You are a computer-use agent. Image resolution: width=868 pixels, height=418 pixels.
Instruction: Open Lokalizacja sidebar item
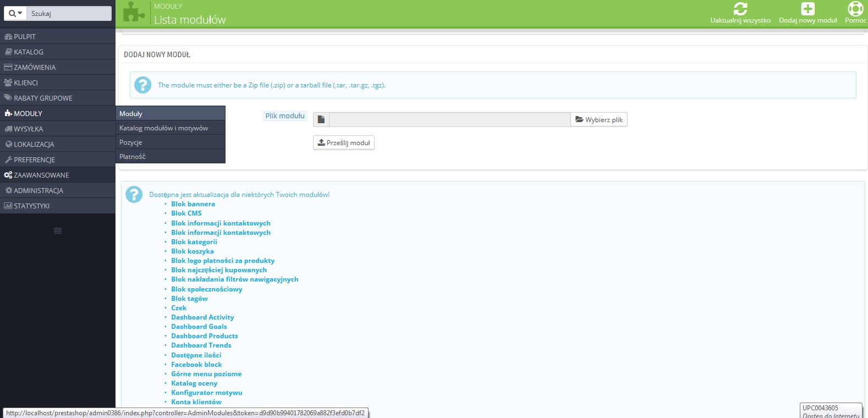pyautogui.click(x=58, y=144)
